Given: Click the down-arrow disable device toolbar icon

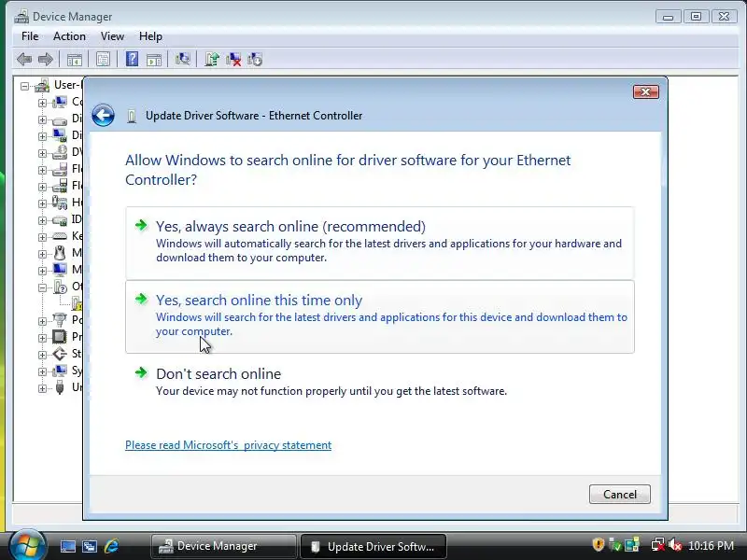Looking at the screenshot, I should click(255, 60).
